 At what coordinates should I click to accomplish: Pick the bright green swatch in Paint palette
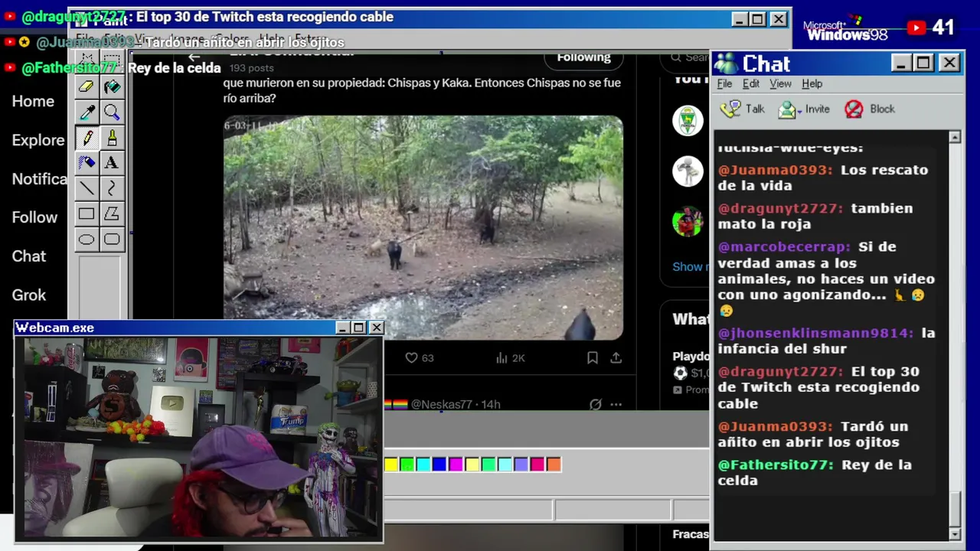(407, 465)
